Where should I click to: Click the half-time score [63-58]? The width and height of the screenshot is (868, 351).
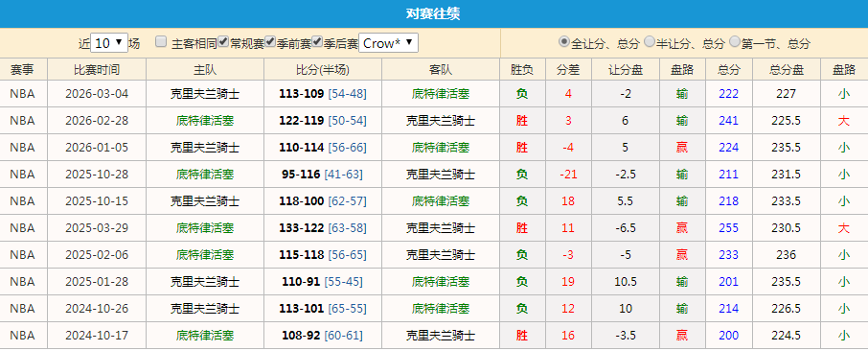347,228
